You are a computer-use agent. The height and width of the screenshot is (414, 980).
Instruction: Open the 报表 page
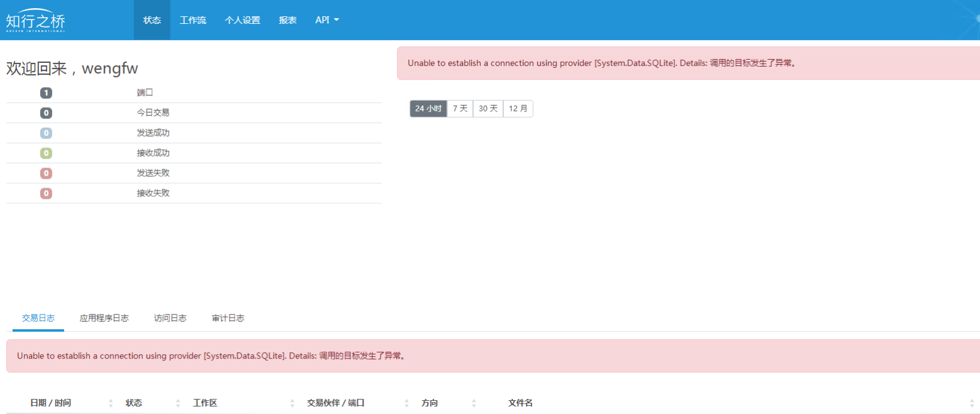point(288,20)
